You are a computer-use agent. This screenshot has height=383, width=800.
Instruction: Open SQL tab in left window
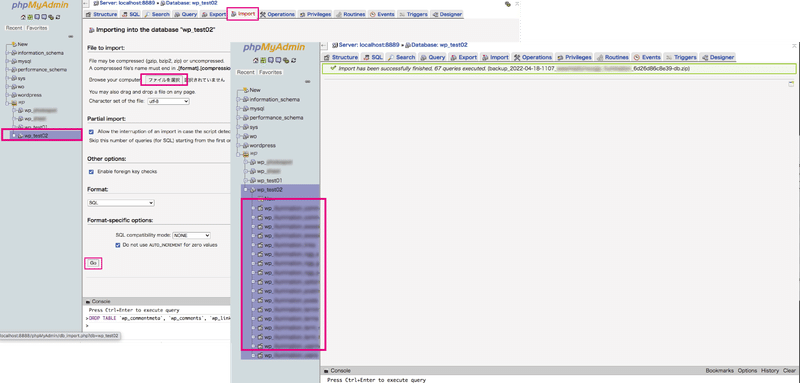coord(131,14)
